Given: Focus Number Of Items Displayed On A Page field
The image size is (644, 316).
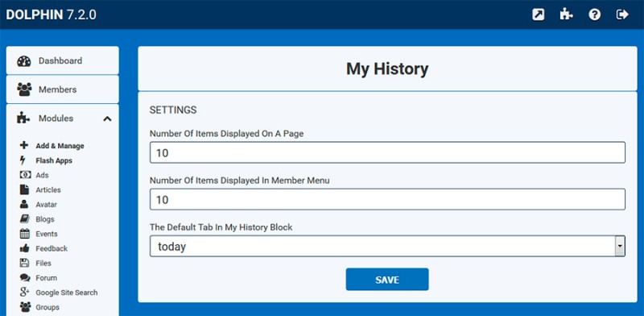Looking at the screenshot, I should [x=387, y=152].
